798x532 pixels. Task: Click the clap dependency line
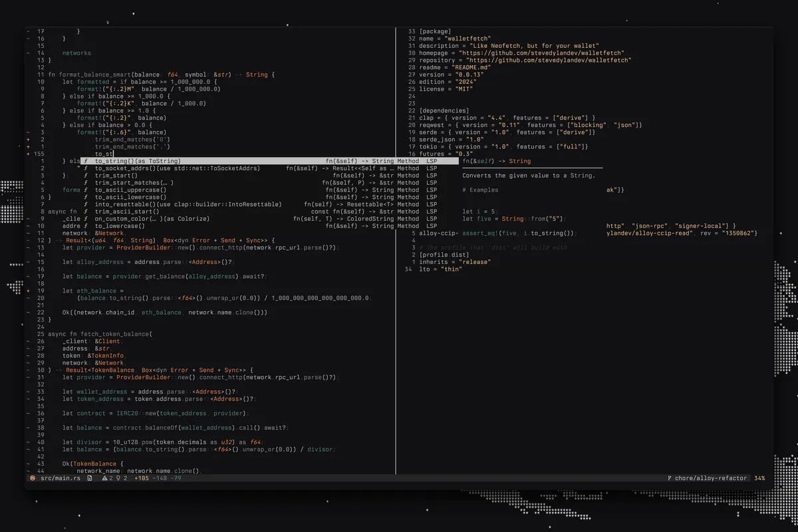(507, 118)
